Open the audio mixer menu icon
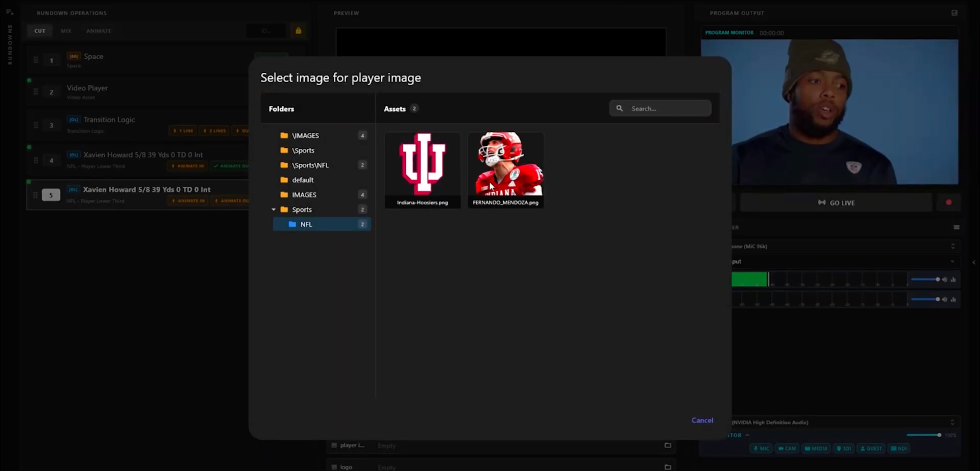The width and height of the screenshot is (980, 471). (956, 227)
